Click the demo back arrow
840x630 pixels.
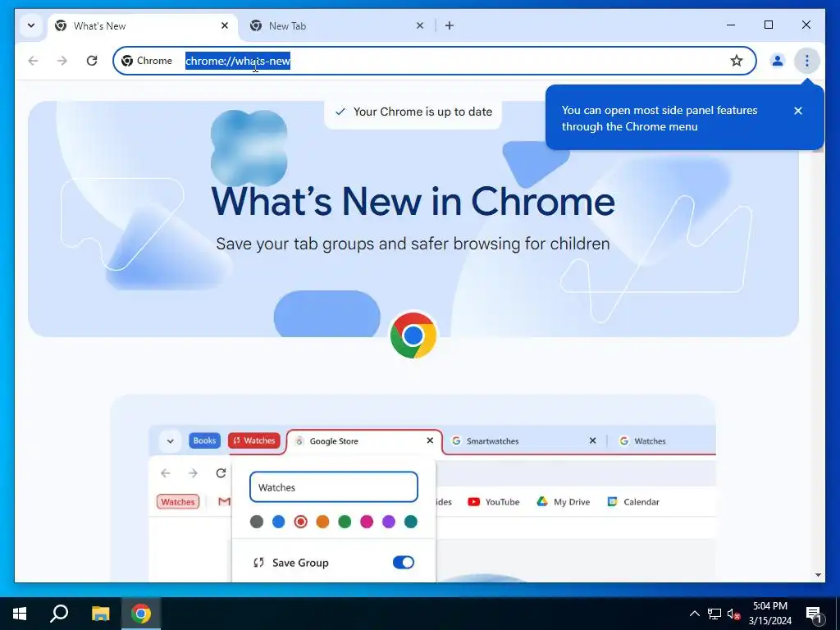166,473
